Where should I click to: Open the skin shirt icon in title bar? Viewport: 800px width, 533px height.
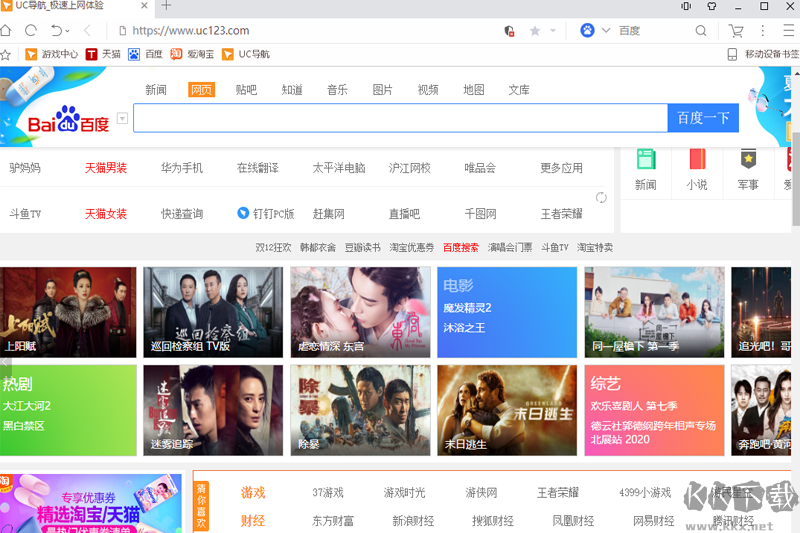(x=712, y=6)
